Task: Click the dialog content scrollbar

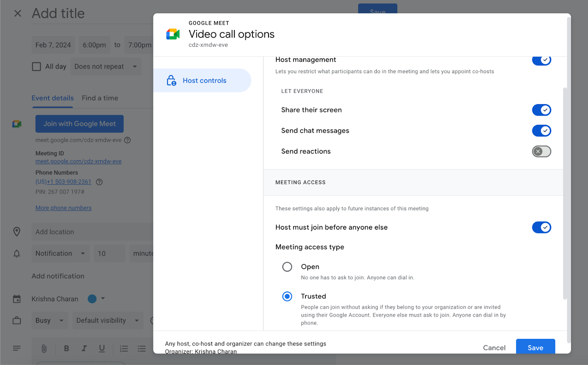Action: [x=565, y=194]
